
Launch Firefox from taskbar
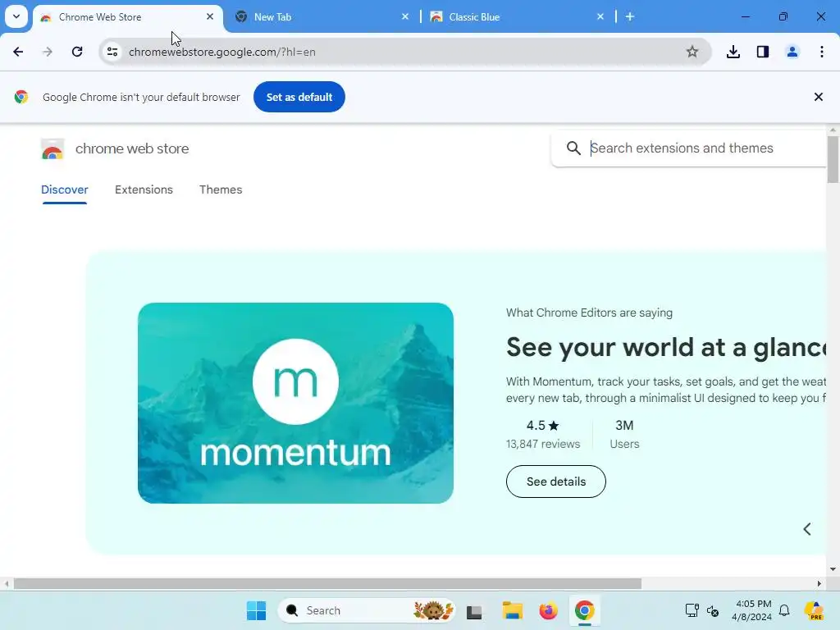[x=548, y=610]
